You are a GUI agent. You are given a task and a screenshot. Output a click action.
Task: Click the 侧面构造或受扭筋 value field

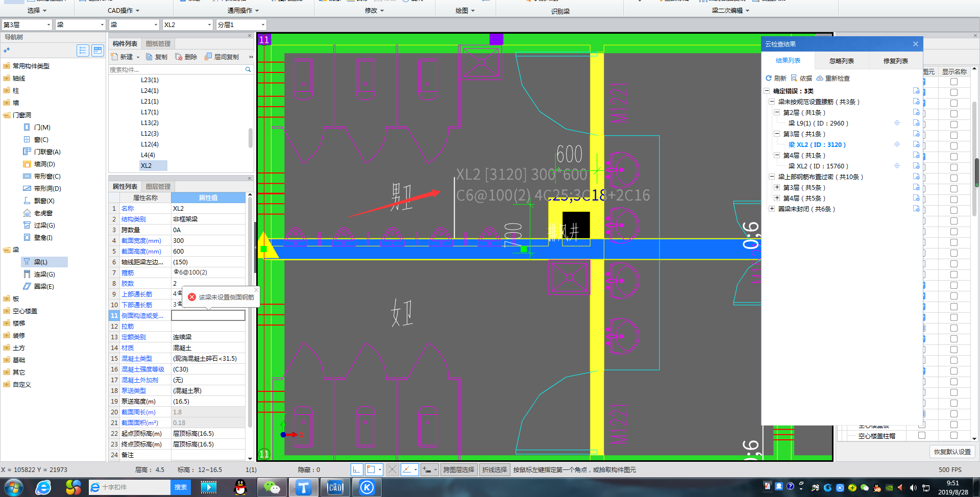point(208,315)
